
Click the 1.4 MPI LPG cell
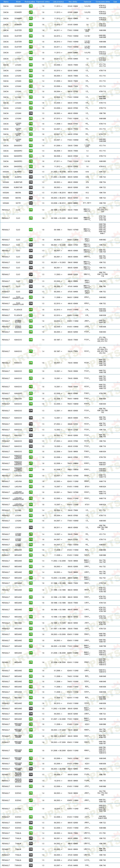click(87, 146)
